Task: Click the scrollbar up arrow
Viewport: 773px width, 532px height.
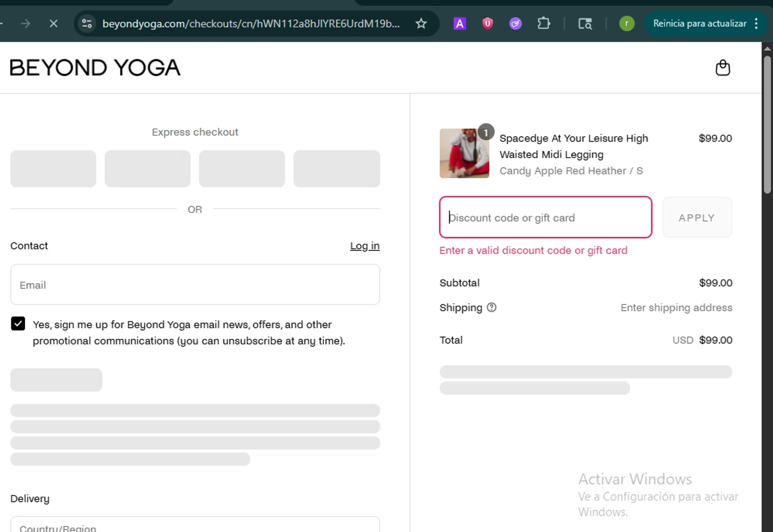Action: tap(767, 48)
